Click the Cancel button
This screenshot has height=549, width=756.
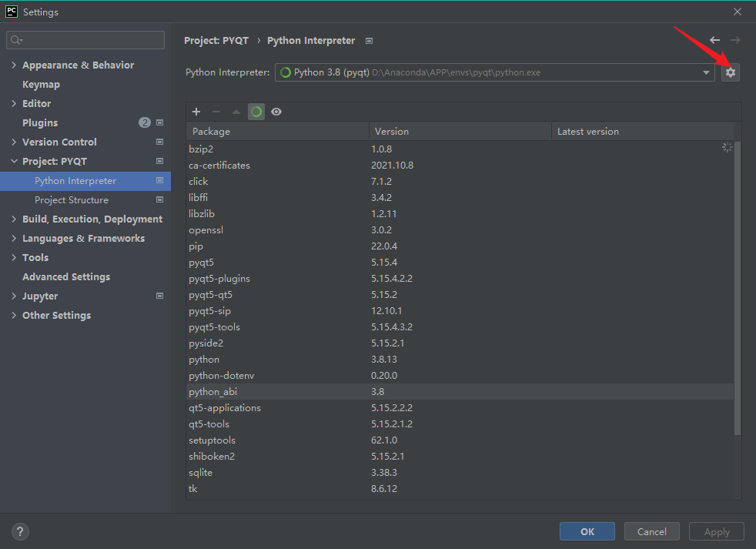pos(652,531)
